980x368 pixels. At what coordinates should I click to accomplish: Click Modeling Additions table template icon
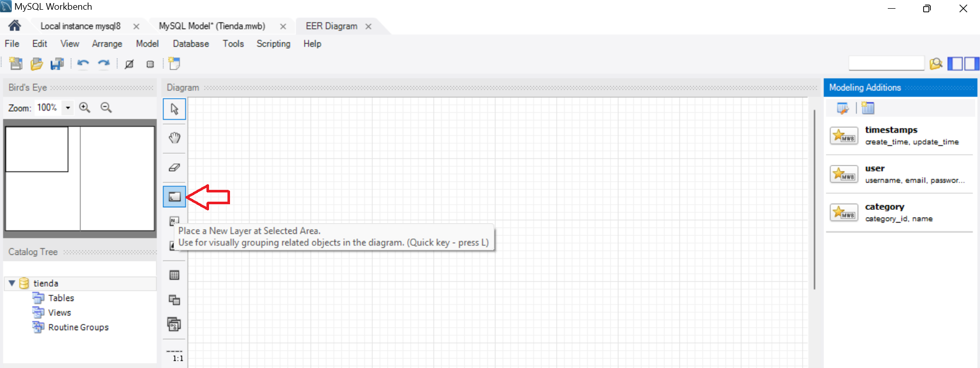pos(868,108)
